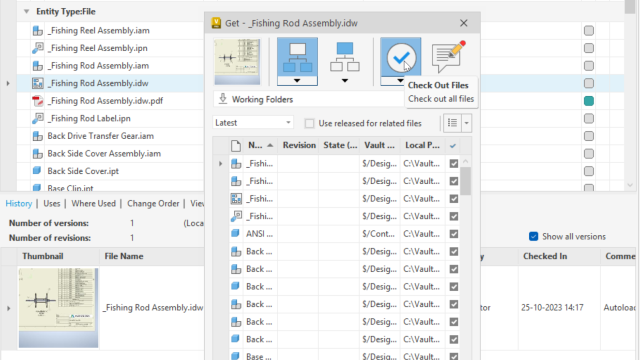This screenshot has width=640, height=360.
Task: Click the _Fishing Rod Assembly.idw.pdf PDF icon
Action: tap(38, 101)
